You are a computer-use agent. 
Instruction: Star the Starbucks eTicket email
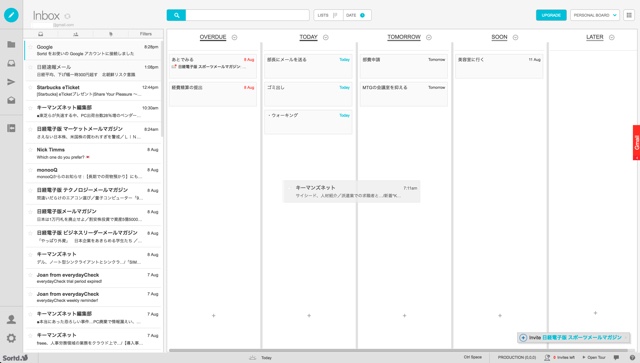[30, 87]
